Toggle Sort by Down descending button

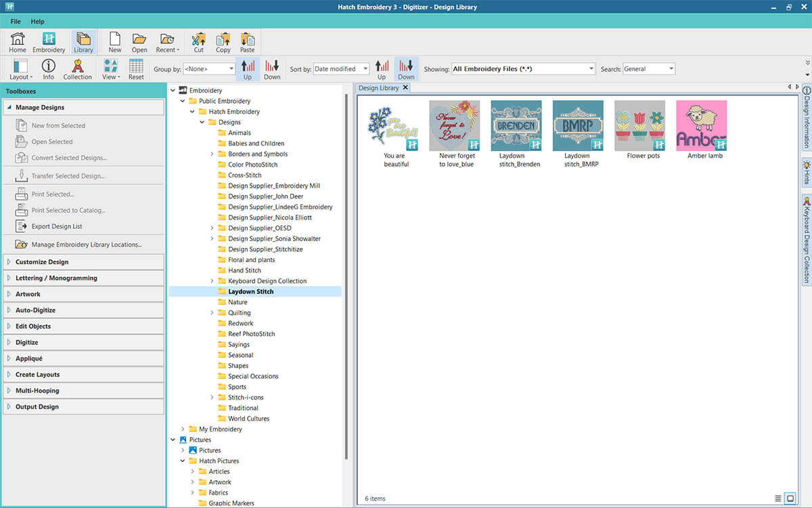coord(406,69)
